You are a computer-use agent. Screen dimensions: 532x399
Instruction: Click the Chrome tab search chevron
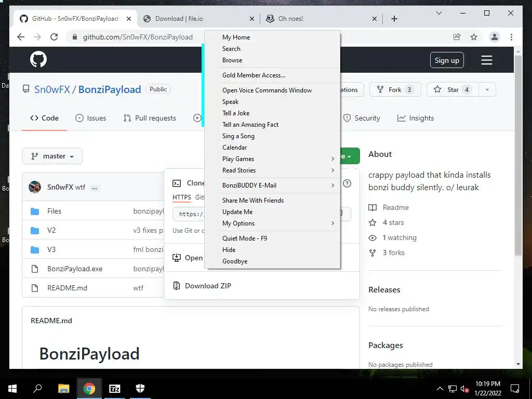click(438, 13)
